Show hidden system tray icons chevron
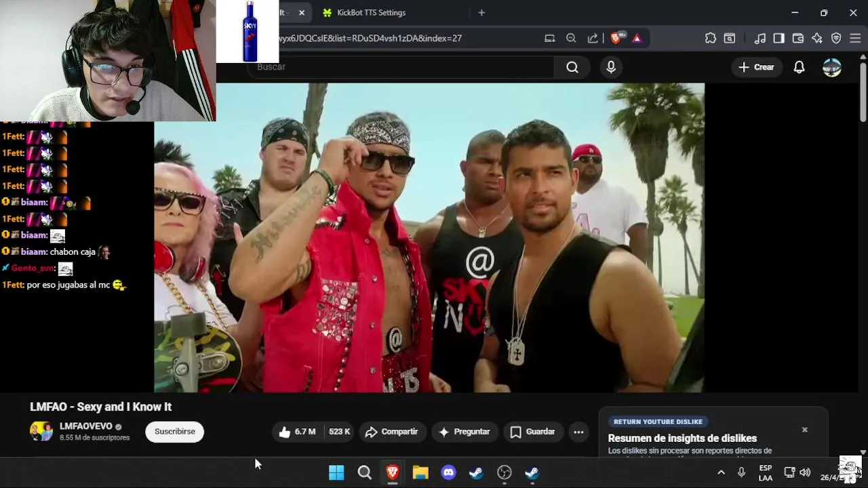Viewport: 868px width, 488px height. pos(721,472)
